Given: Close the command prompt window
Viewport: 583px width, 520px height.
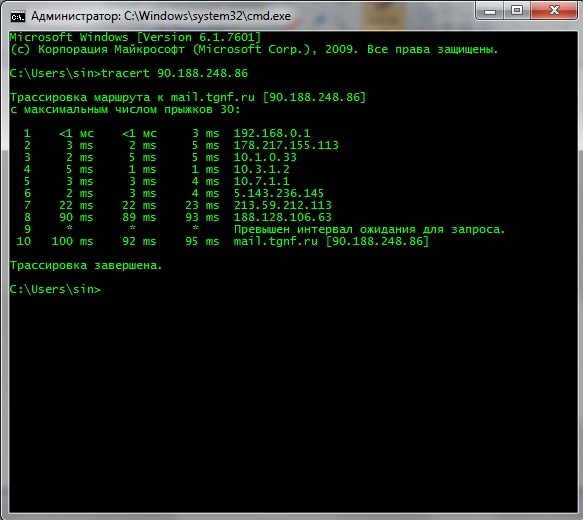Looking at the screenshot, I should 554,11.
